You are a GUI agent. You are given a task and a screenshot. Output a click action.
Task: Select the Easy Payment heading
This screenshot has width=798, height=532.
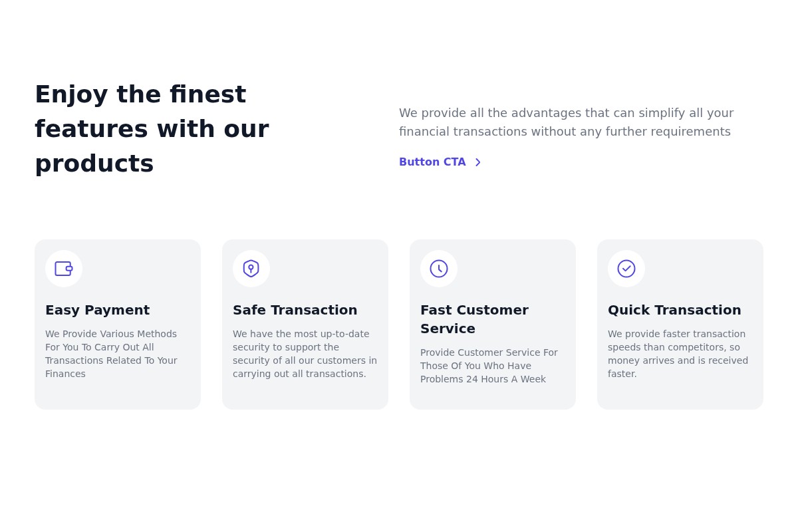coord(98,310)
